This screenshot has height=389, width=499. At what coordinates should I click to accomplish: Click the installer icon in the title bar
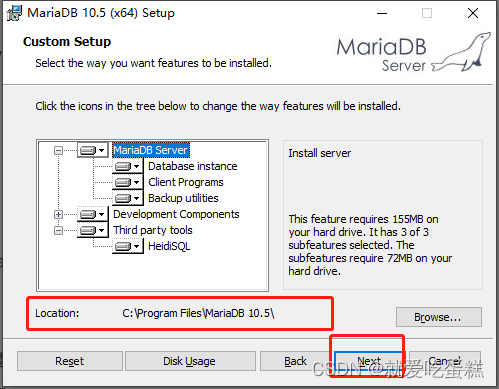tap(14, 13)
